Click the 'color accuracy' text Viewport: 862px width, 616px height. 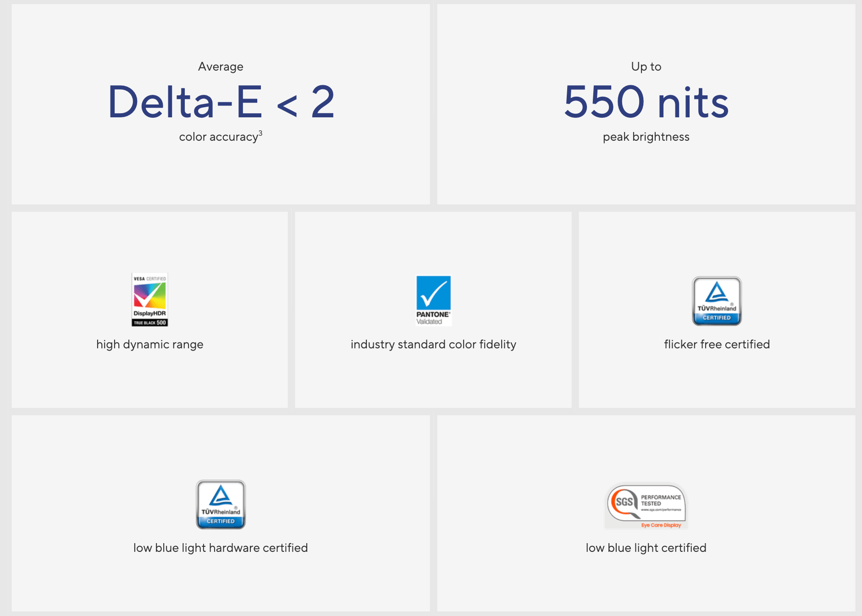click(218, 137)
